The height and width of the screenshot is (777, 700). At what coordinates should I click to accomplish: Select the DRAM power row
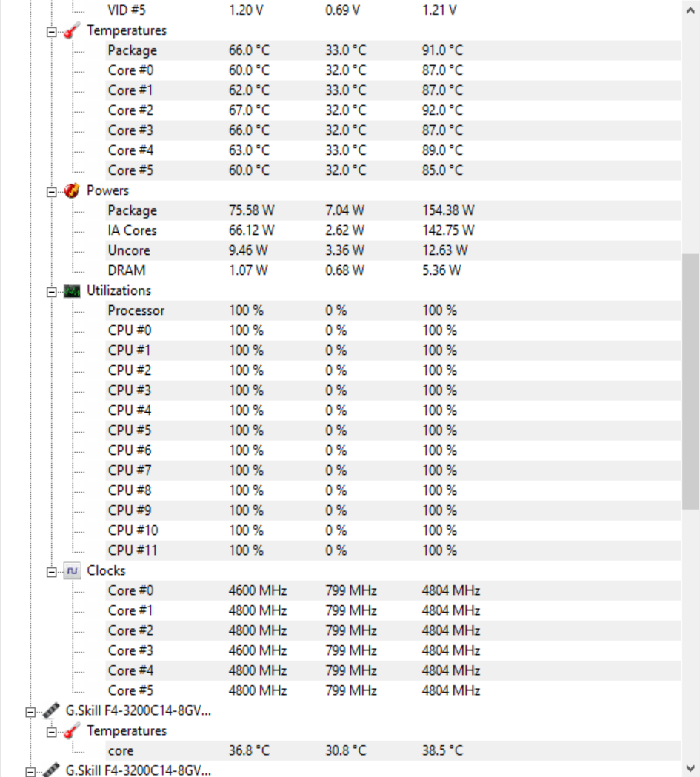[x=126, y=270]
